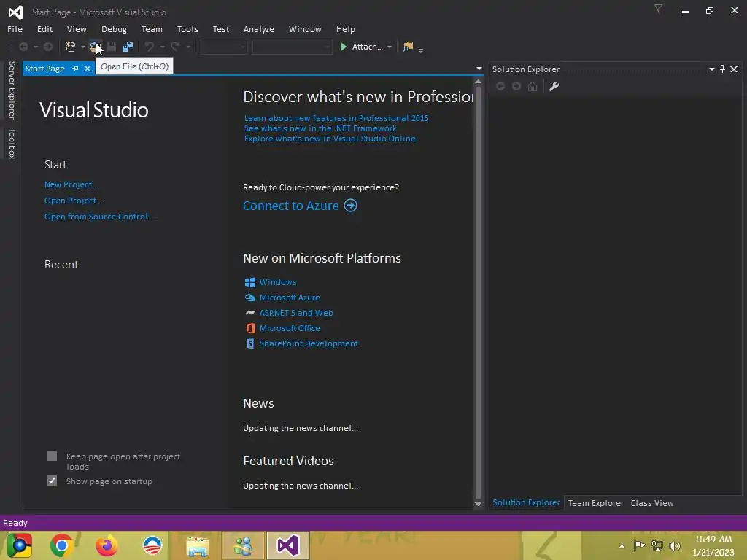Click the Open Project... link
747x560 pixels.
pos(74,201)
